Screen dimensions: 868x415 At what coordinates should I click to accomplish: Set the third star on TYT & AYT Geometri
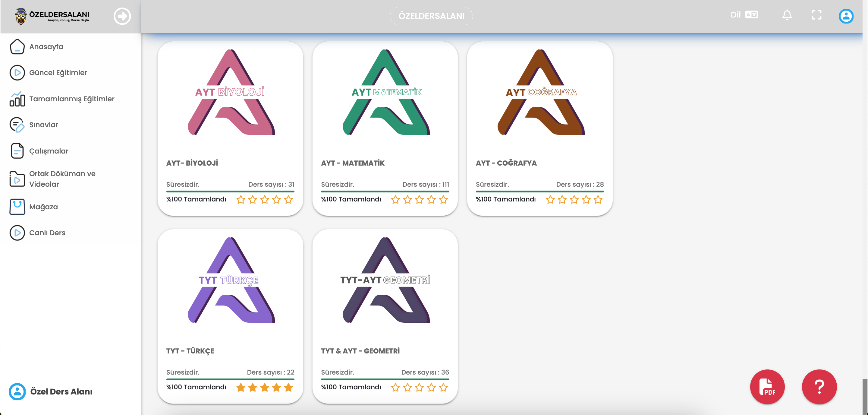click(x=419, y=387)
